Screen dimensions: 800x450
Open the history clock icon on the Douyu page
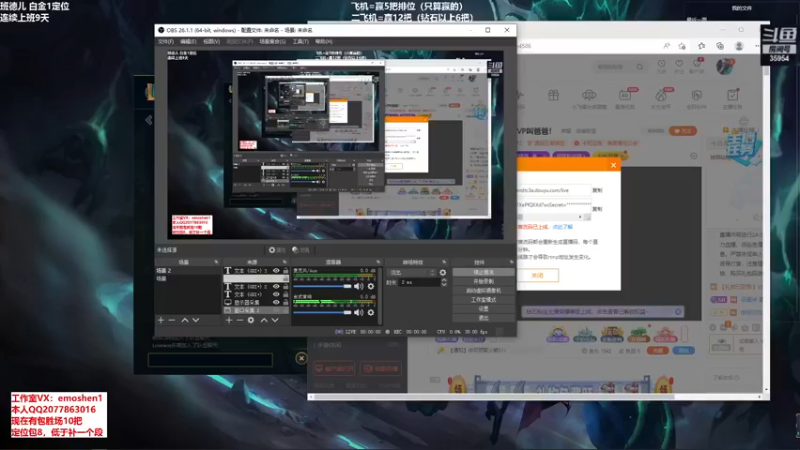[x=661, y=64]
